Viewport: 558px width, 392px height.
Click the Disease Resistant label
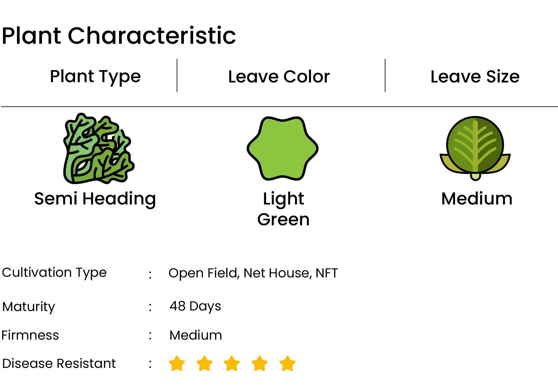click(59, 363)
